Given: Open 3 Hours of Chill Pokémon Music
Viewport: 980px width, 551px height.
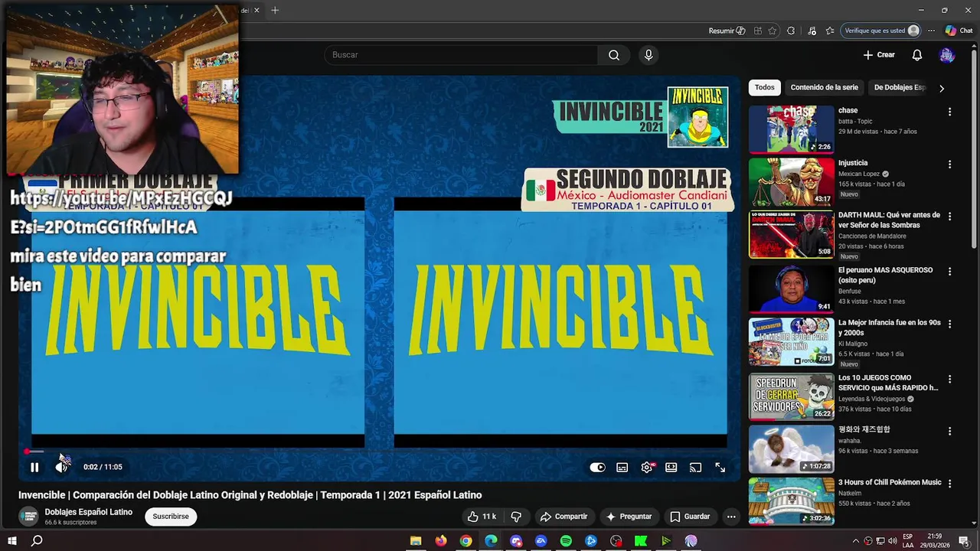Looking at the screenshot, I should pyautogui.click(x=890, y=482).
